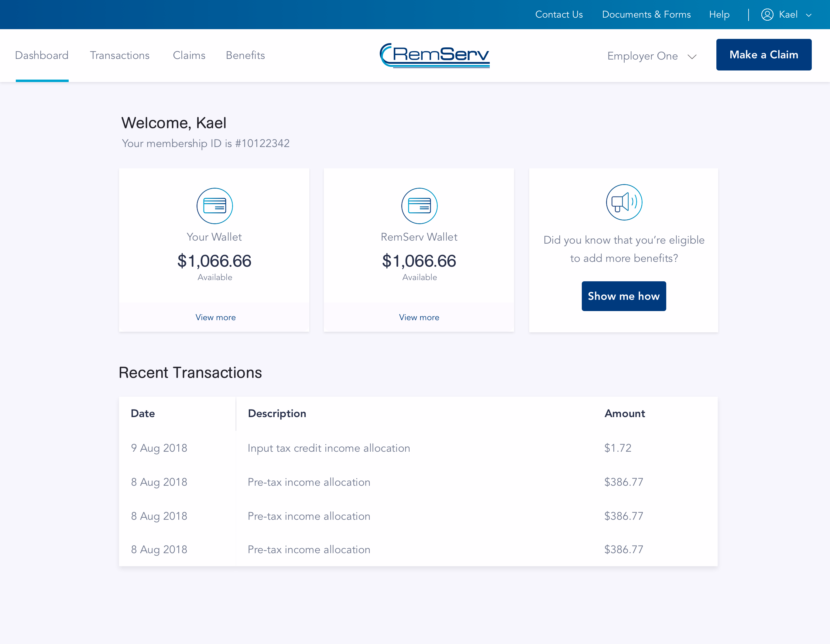Image resolution: width=830 pixels, height=644 pixels.
Task: Go to the Benefits tab
Action: click(x=245, y=56)
